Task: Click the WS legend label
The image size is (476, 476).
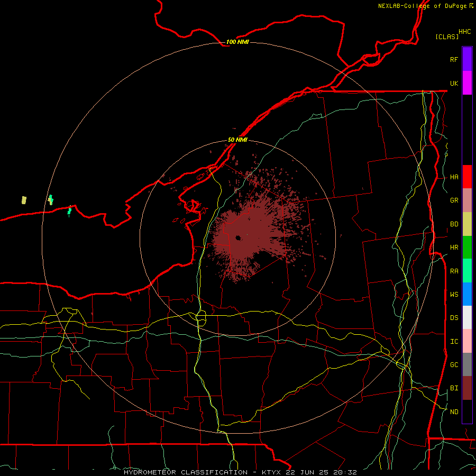Action: click(x=454, y=295)
